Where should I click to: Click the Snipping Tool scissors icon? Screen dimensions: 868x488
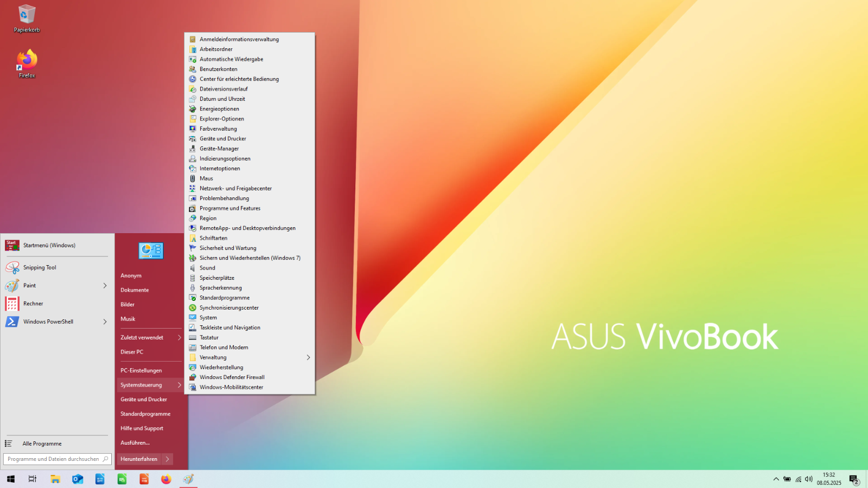[12, 267]
